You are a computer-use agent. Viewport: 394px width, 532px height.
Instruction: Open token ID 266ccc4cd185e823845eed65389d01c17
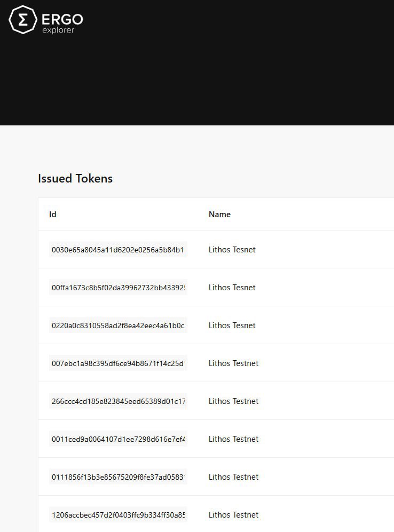point(118,401)
